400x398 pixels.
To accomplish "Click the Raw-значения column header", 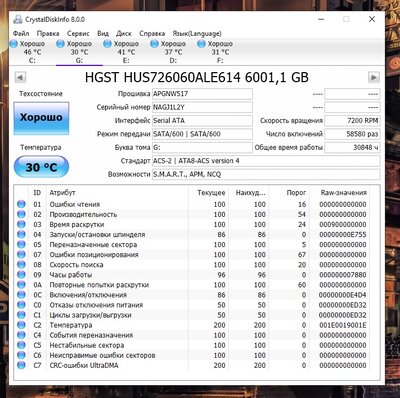I will pyautogui.click(x=343, y=193).
